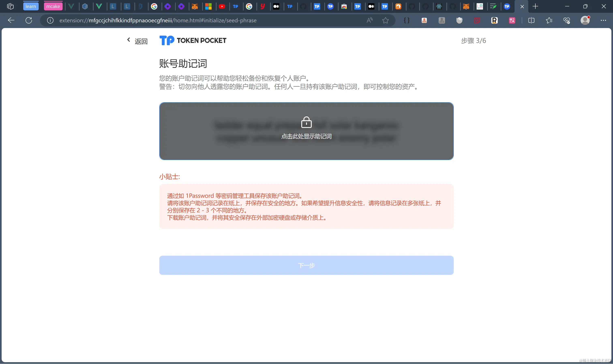Refresh the page with reload icon

coord(29,20)
